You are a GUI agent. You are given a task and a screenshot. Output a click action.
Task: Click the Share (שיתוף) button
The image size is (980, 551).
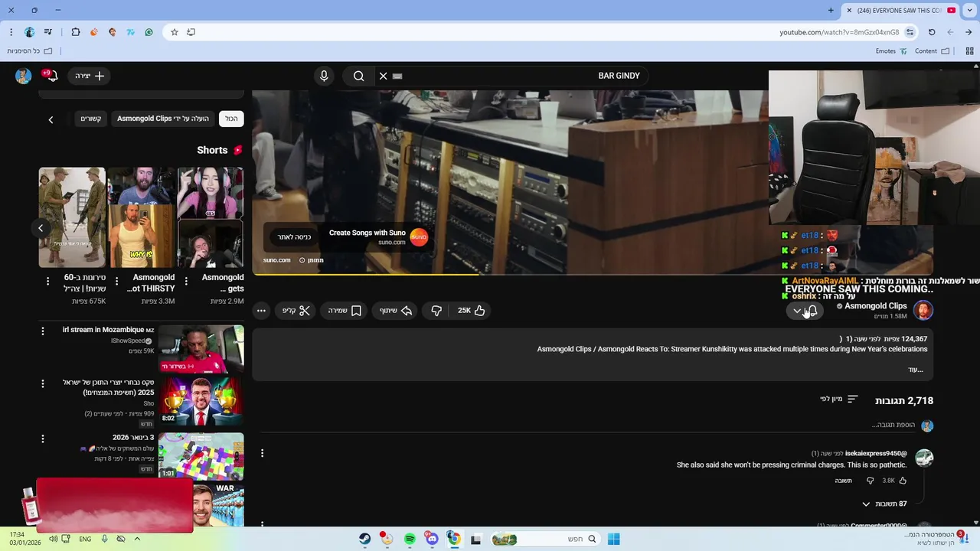tap(396, 310)
